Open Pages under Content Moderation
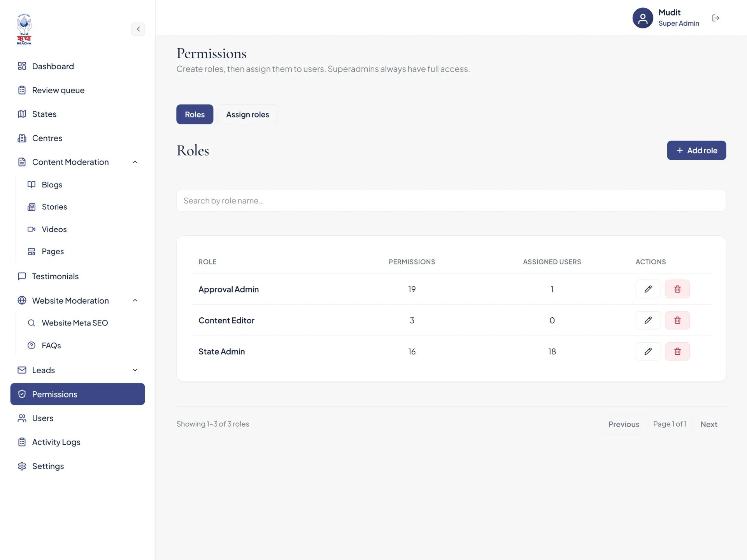The width and height of the screenshot is (747, 560). coord(82,251)
